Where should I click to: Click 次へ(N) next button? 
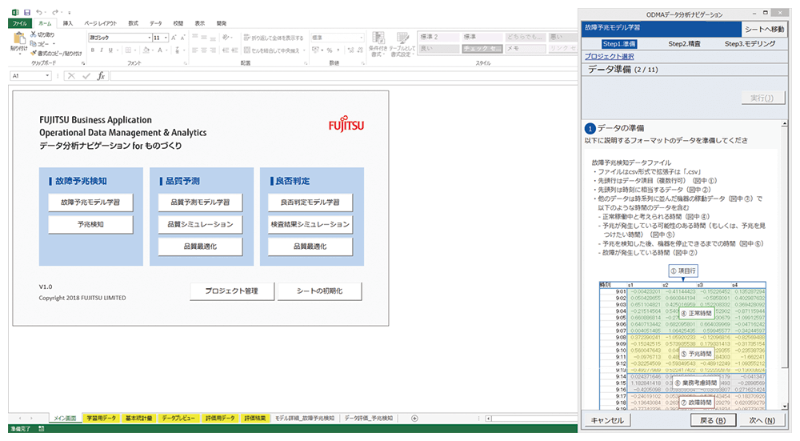click(x=762, y=420)
